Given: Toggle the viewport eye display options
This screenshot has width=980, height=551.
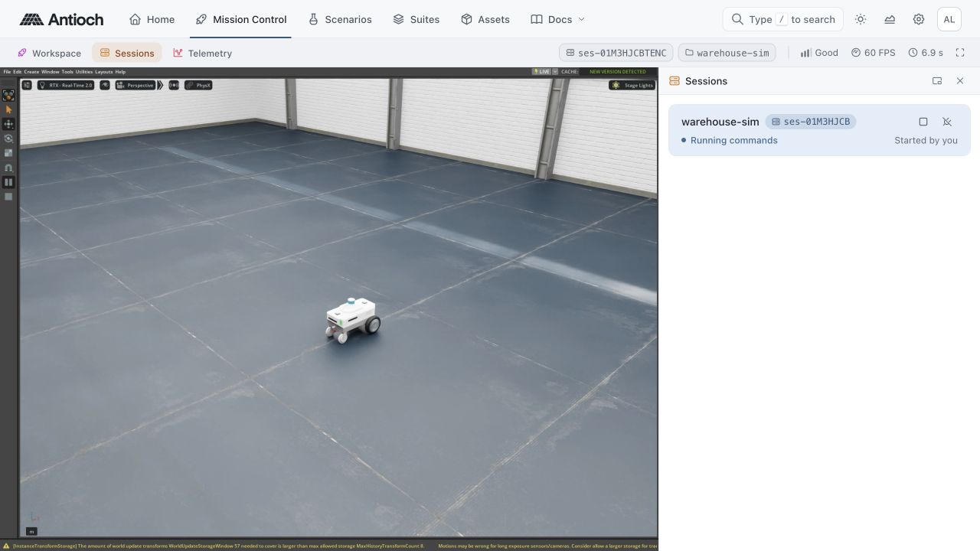Looking at the screenshot, I should click(105, 85).
